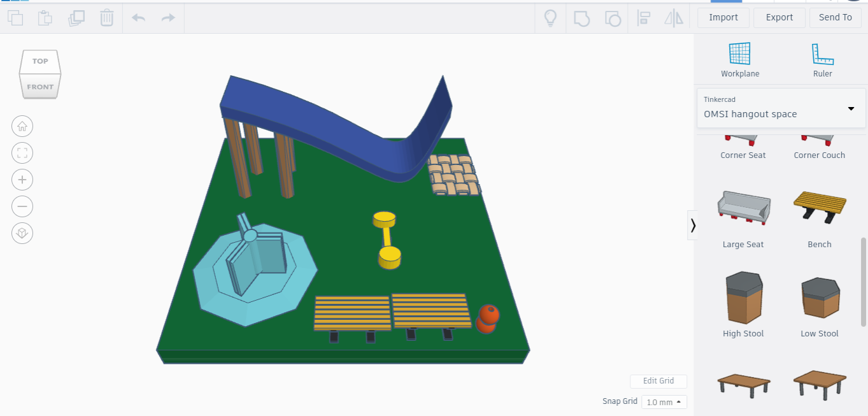
Task: Click the Paste icon in toolbar
Action: click(45, 18)
